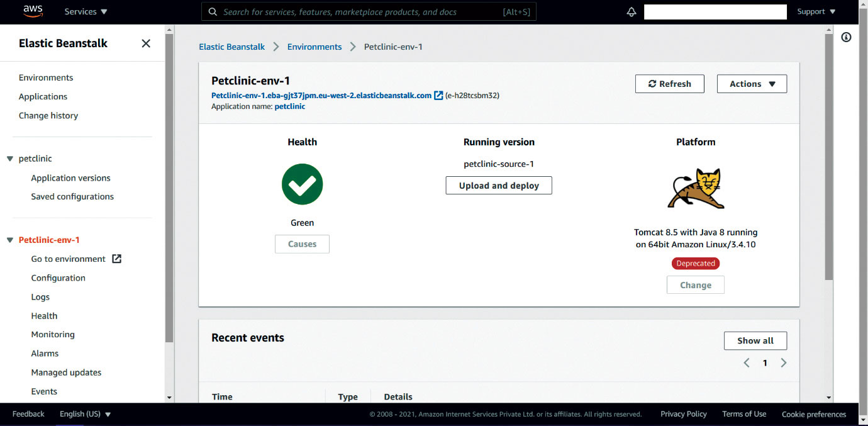Go to previous page of recent events
The height and width of the screenshot is (426, 868).
pos(747,363)
